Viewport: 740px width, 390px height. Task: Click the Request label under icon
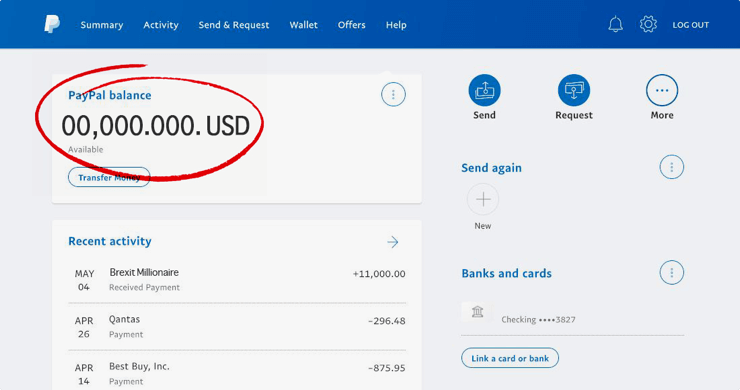[574, 115]
